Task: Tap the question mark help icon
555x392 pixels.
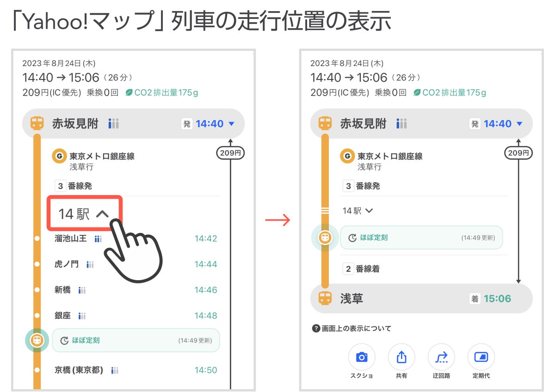Action: click(x=316, y=329)
